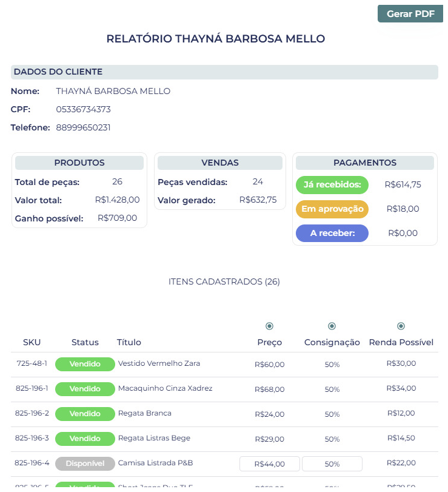Click the Vendido badge for Regata Branca
Image resolution: width=448 pixels, height=492 pixels.
85,414
